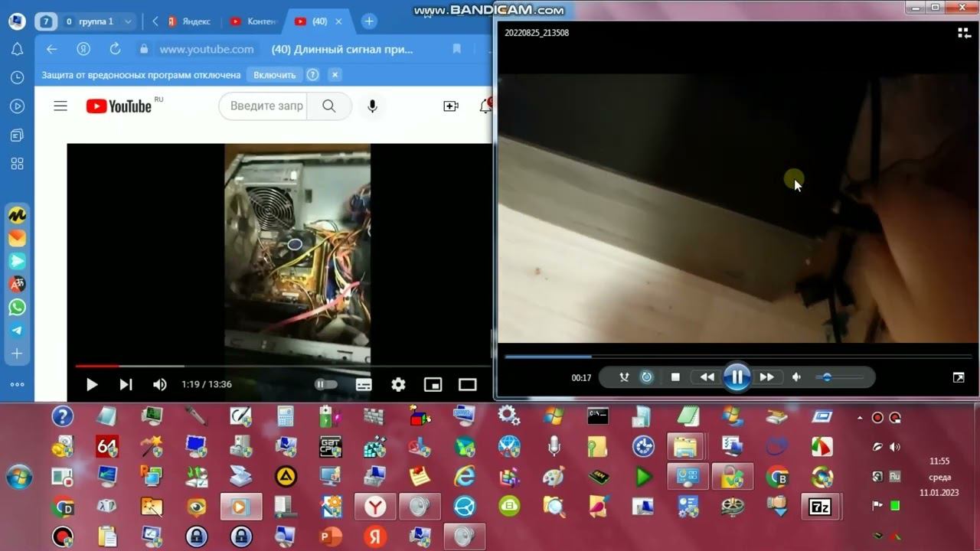Stop media player playback
980x551 pixels.
675,377
